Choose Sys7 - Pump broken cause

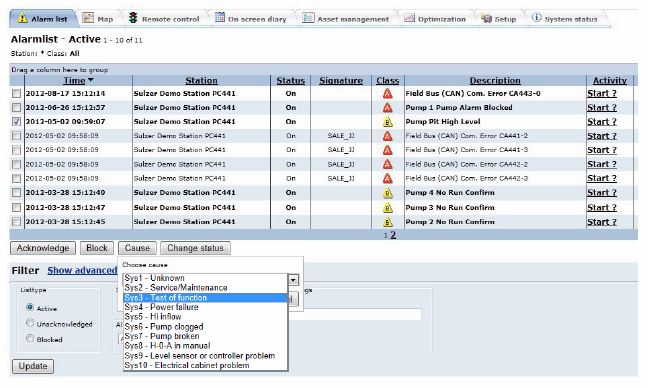[x=205, y=336]
